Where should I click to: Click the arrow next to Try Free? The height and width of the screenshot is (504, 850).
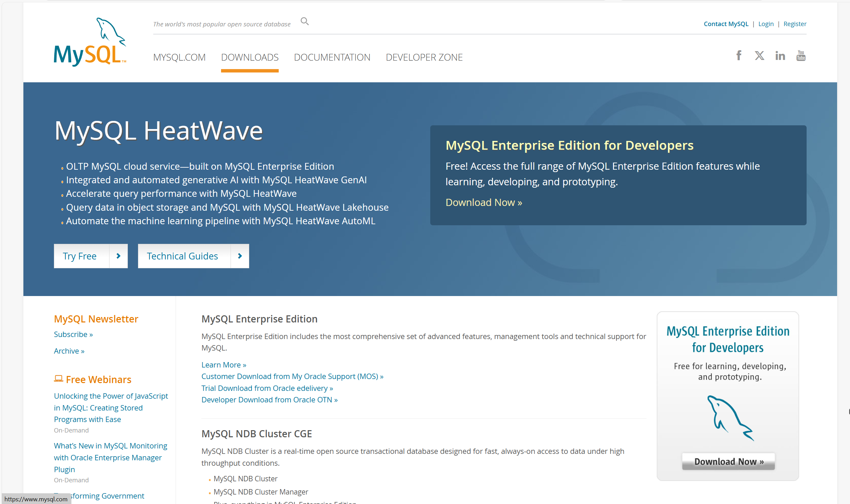point(118,256)
